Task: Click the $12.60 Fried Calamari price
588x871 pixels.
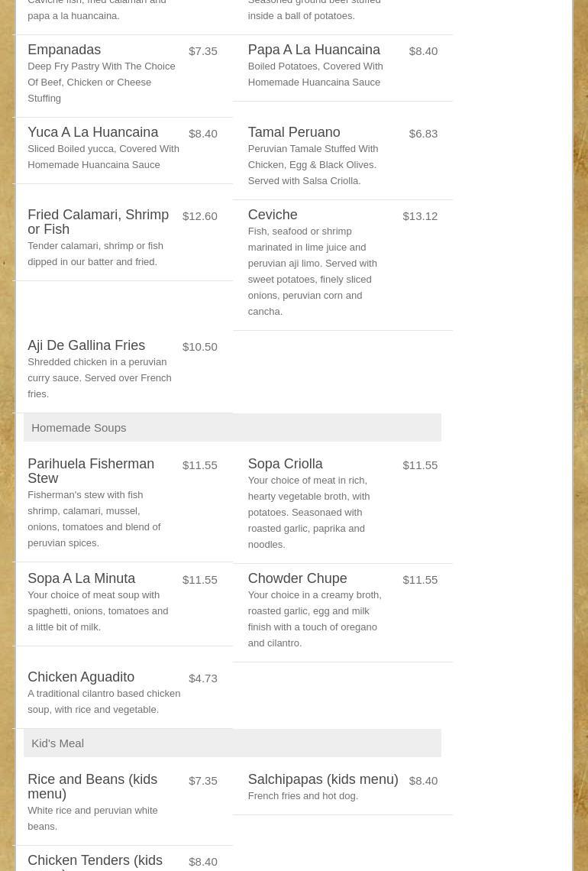Action: pos(199,216)
